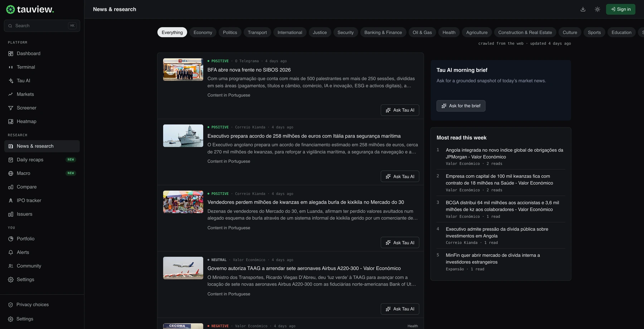This screenshot has width=644, height=329.
Task: Open the Dashboard sidebar icon
Action: [x=11, y=54]
